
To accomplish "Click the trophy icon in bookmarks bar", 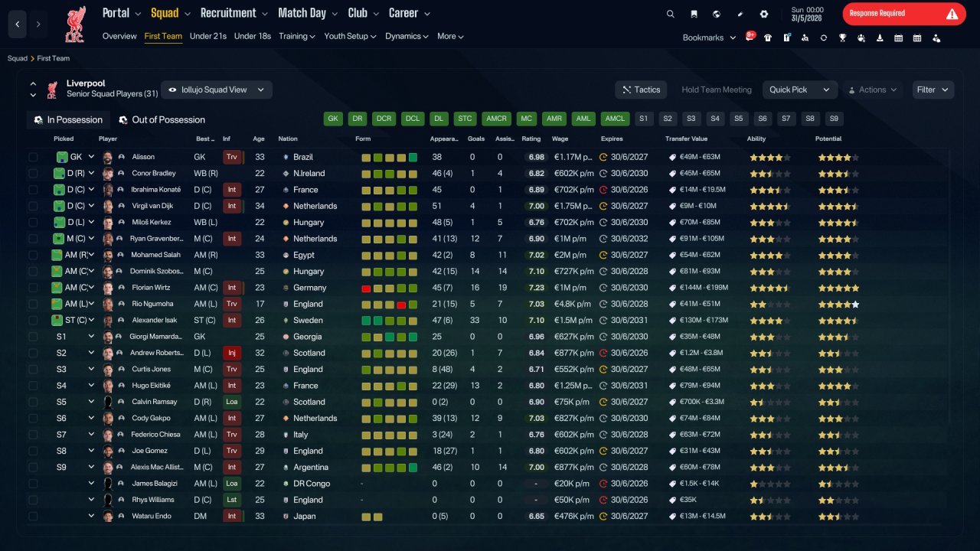I will (x=842, y=37).
